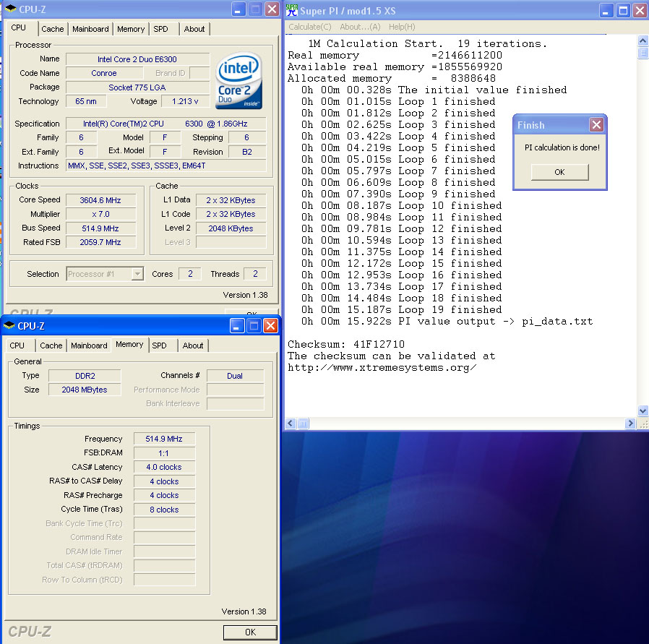This screenshot has width=649, height=644.
Task: Click the Name field showing Intel Core 2 Duo E6300
Action: pyautogui.click(x=137, y=59)
